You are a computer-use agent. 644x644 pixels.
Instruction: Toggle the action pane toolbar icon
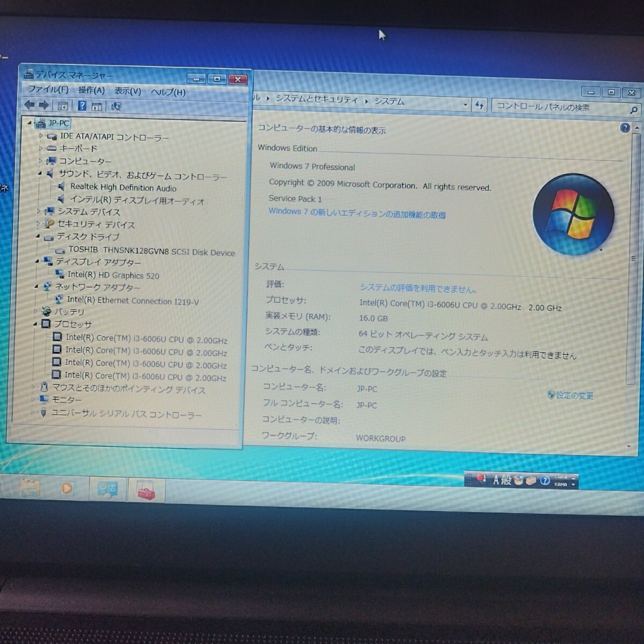[97, 106]
